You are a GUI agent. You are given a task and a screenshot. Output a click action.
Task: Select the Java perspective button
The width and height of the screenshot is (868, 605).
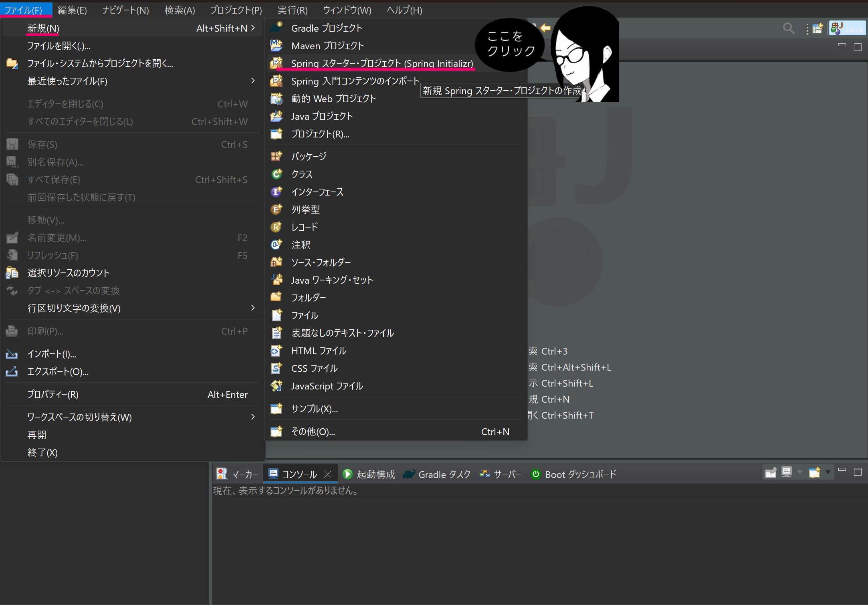coord(847,28)
